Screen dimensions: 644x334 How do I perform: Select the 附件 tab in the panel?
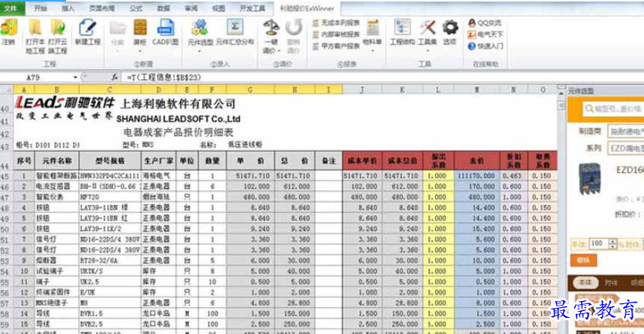click(611, 283)
